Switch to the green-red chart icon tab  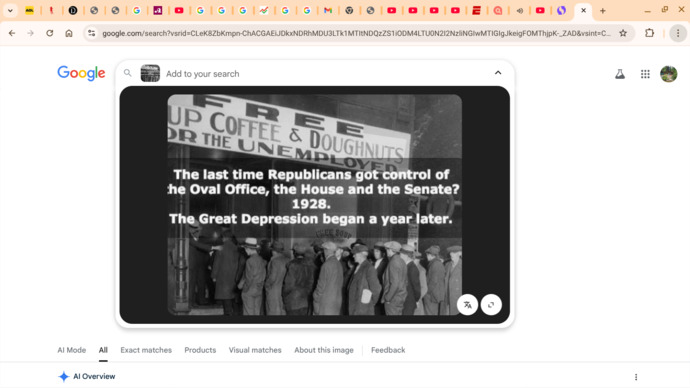[264, 11]
